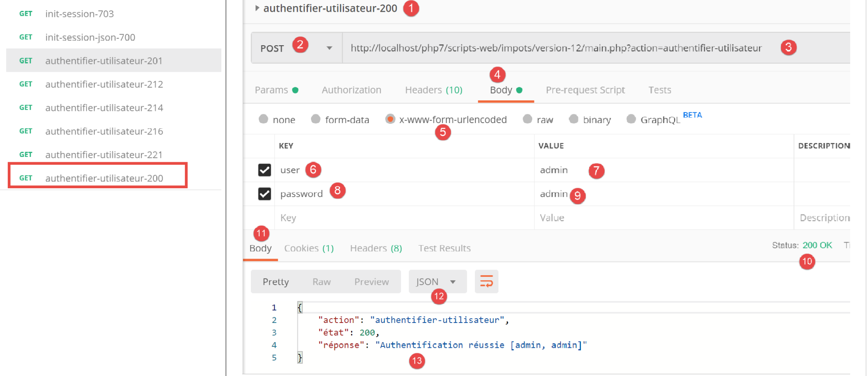Open the request Headers (10) tab

tap(434, 90)
